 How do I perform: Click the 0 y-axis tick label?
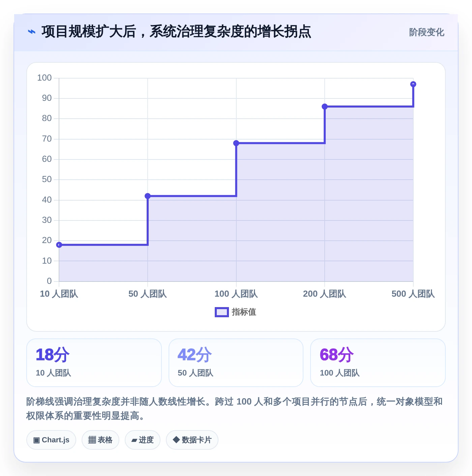click(x=49, y=281)
